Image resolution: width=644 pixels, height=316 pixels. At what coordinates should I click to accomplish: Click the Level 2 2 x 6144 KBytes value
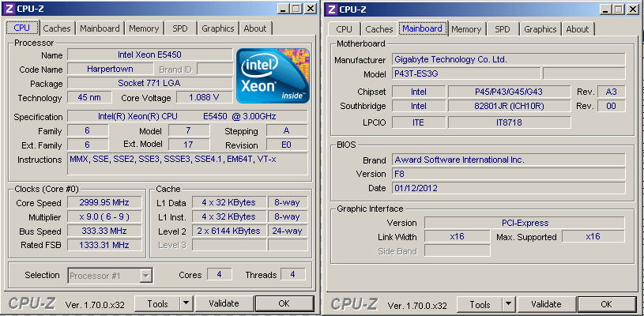(x=229, y=231)
